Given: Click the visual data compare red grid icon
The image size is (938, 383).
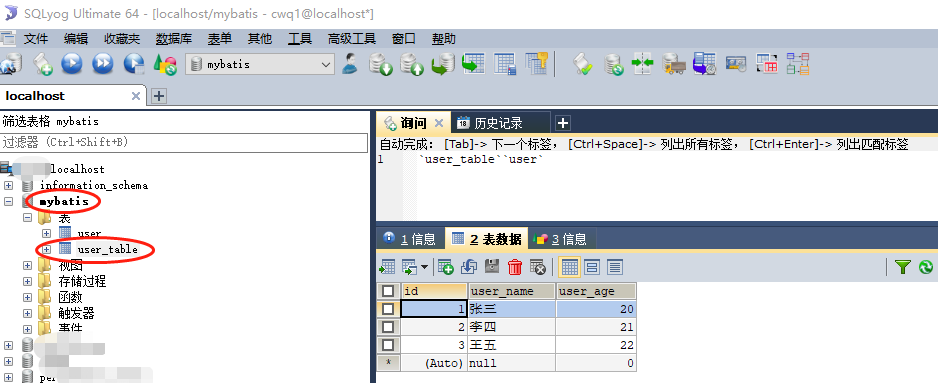Looking at the screenshot, I should click(767, 64).
